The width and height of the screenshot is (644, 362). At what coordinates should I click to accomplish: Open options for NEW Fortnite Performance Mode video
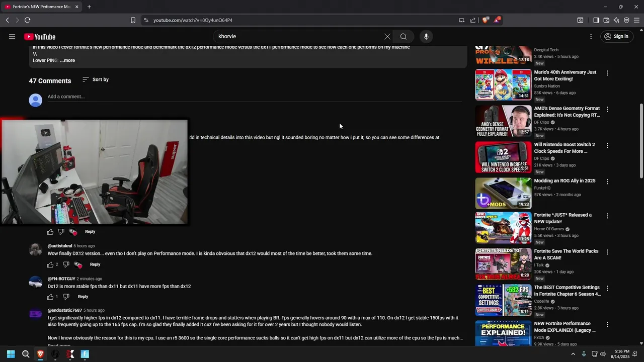tap(607, 324)
